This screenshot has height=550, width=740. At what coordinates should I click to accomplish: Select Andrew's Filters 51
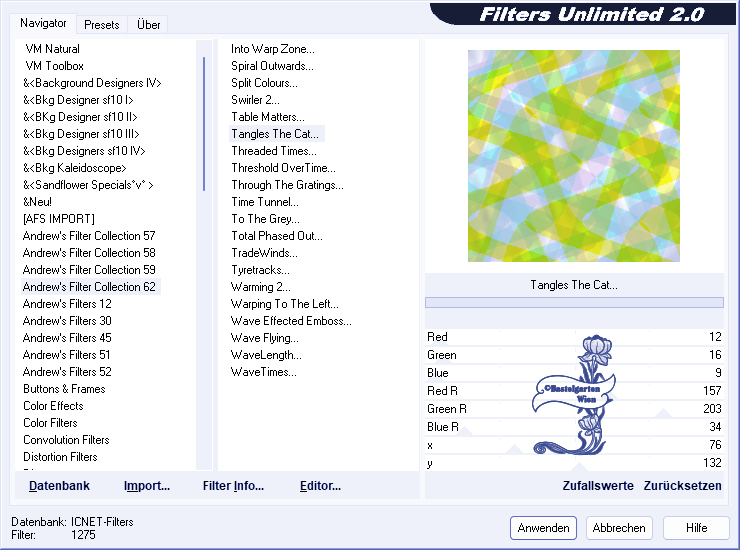tap(67, 355)
